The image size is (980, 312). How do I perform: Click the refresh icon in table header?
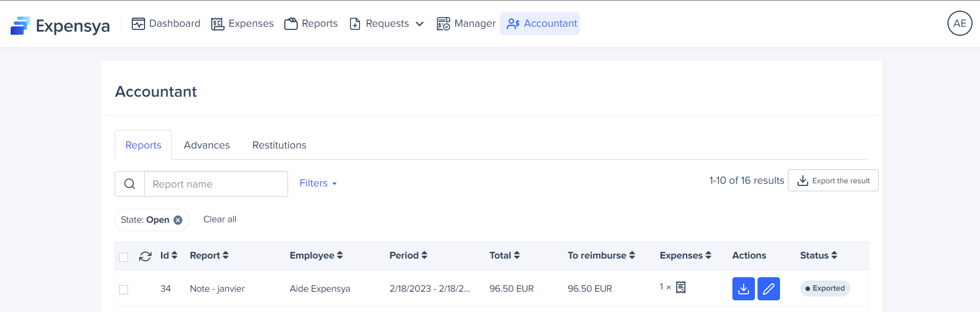(x=145, y=256)
